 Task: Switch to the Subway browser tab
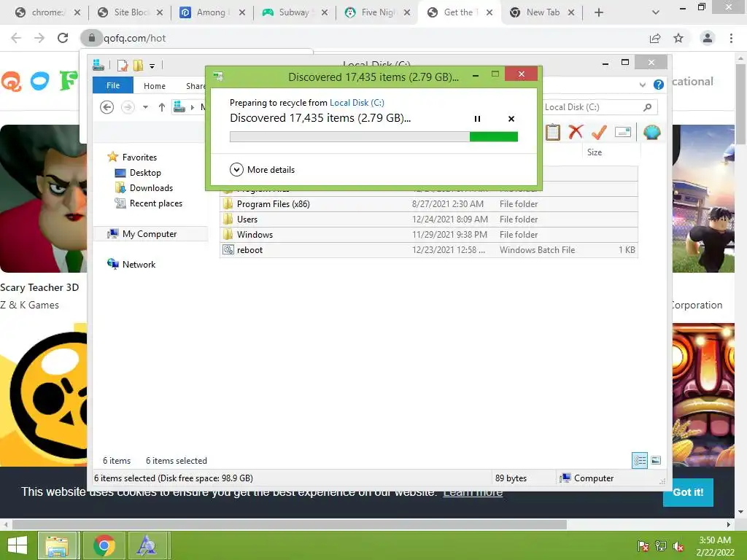[x=293, y=12]
